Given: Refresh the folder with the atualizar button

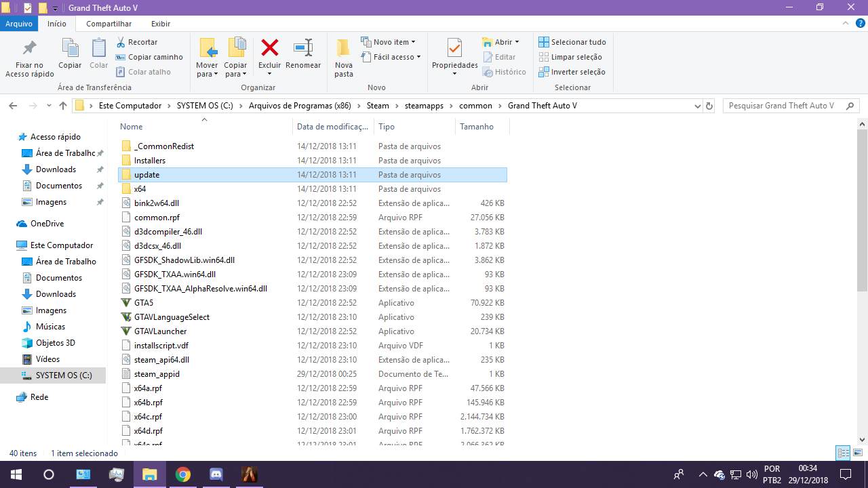Looking at the screenshot, I should tap(709, 106).
